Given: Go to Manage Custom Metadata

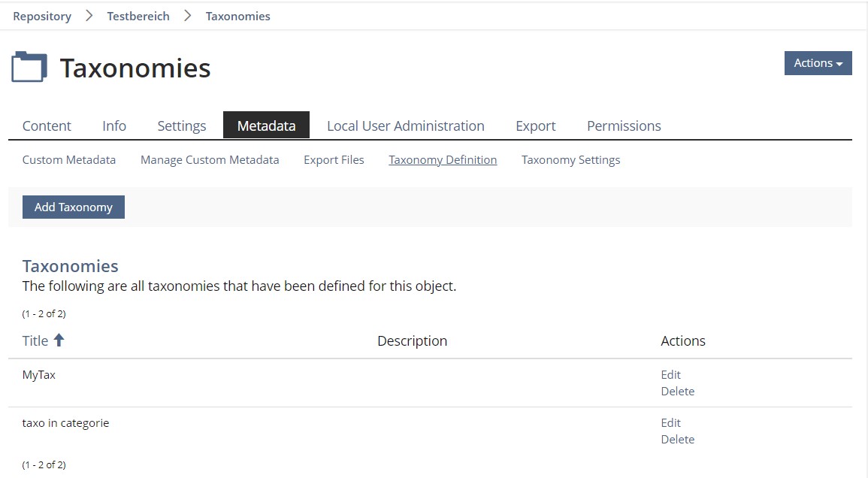Looking at the screenshot, I should coord(210,160).
